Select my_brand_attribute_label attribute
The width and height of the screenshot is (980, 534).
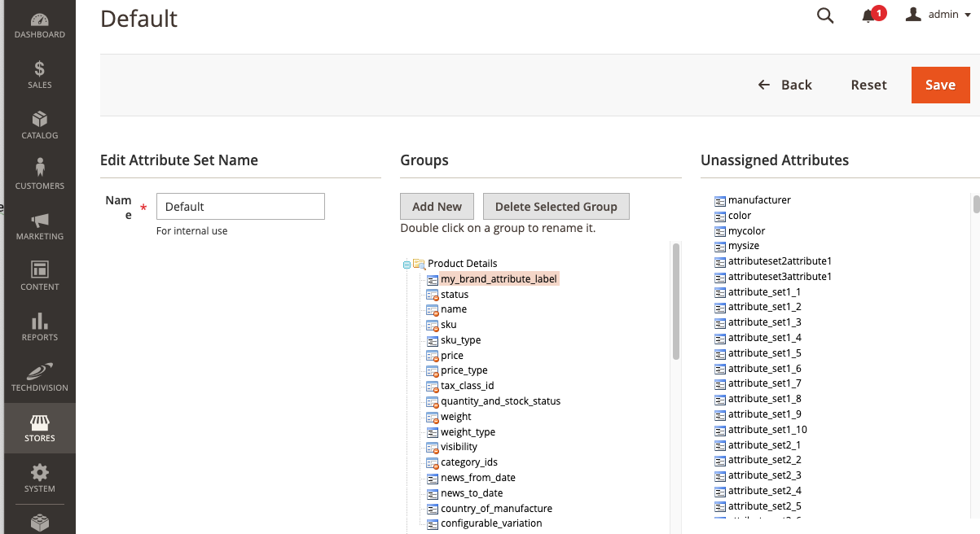tap(499, 278)
